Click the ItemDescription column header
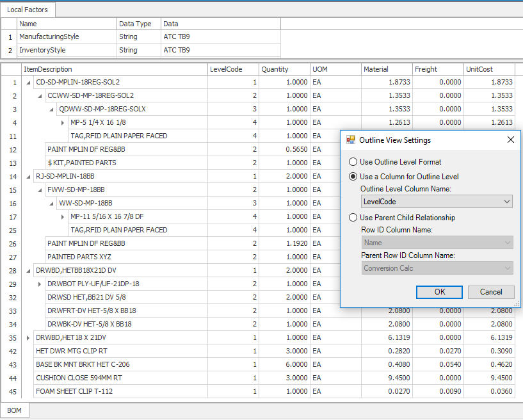Viewport: 523px width, 420px height. pos(115,69)
